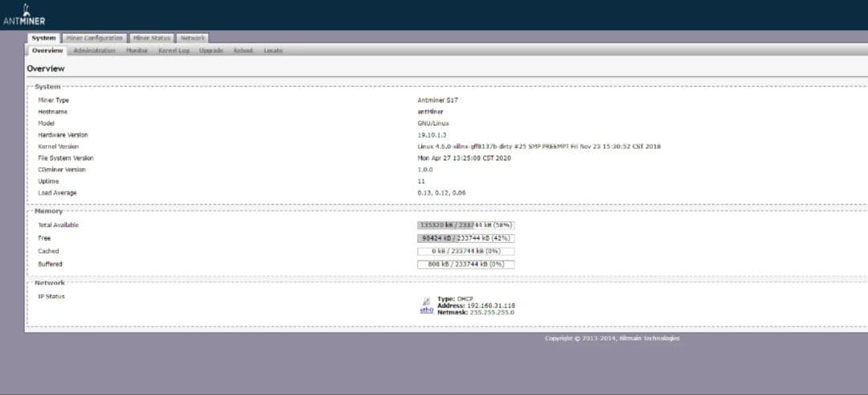
Task: Click the Overview page heading
Action: click(x=46, y=68)
